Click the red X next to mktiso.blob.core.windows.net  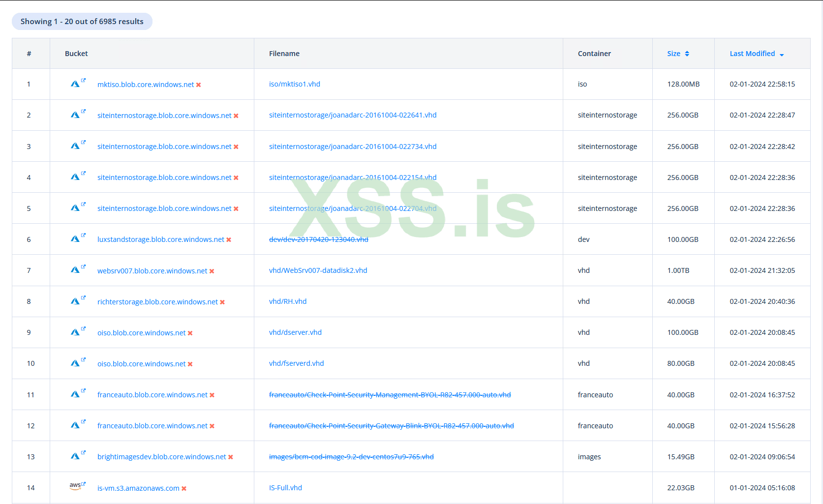coord(199,85)
